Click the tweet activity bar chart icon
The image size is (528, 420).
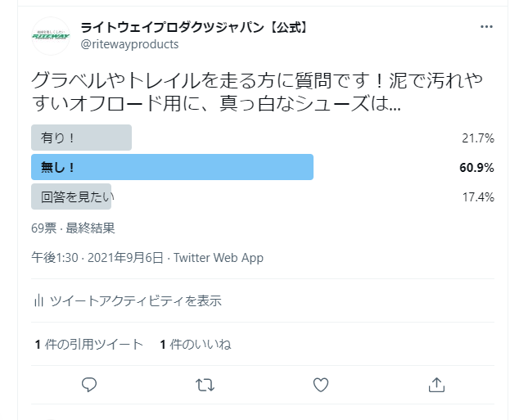pos(38,300)
